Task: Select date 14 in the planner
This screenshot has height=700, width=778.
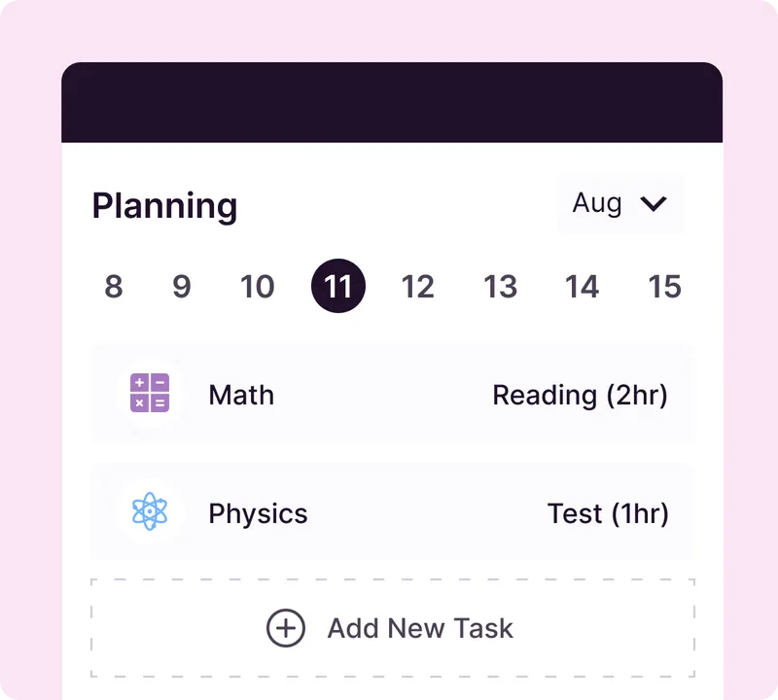Action: (582, 287)
